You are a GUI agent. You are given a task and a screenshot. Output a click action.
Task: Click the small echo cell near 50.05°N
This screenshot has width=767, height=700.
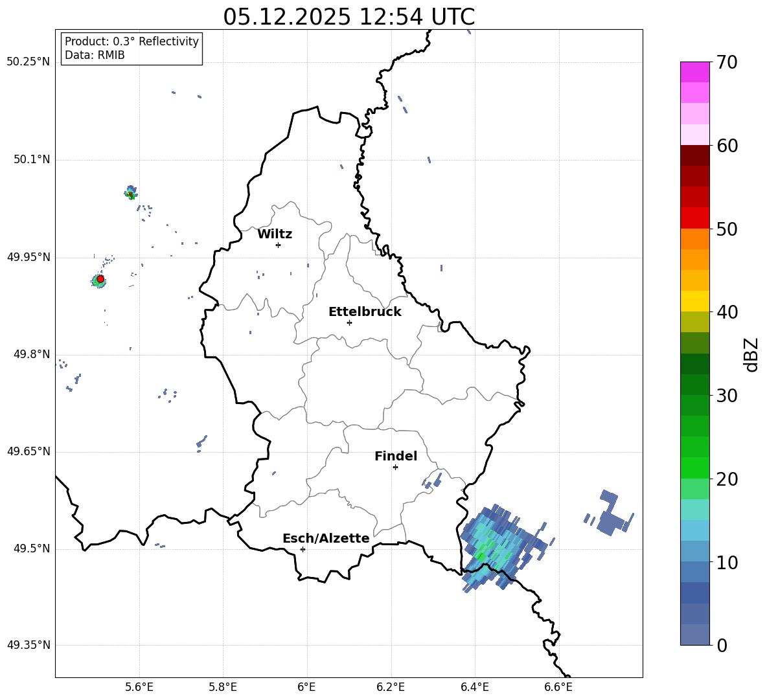click(131, 192)
